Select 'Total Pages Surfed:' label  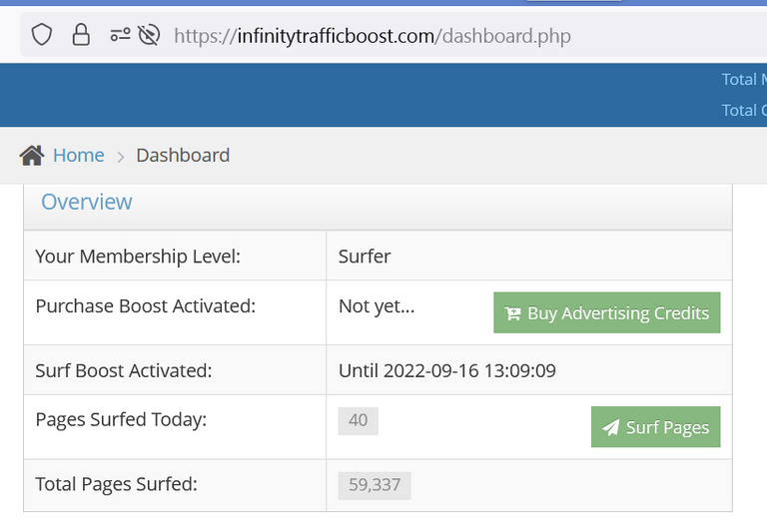tap(117, 484)
